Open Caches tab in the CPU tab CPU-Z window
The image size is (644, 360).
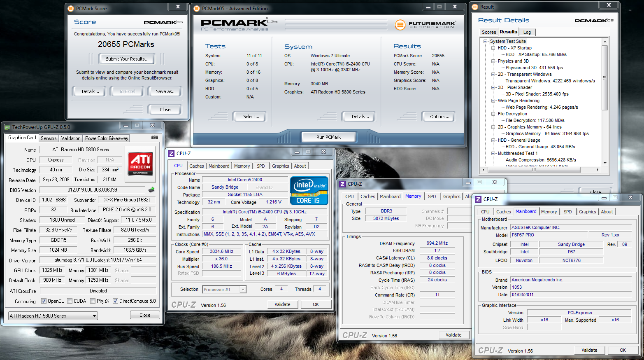pyautogui.click(x=196, y=166)
